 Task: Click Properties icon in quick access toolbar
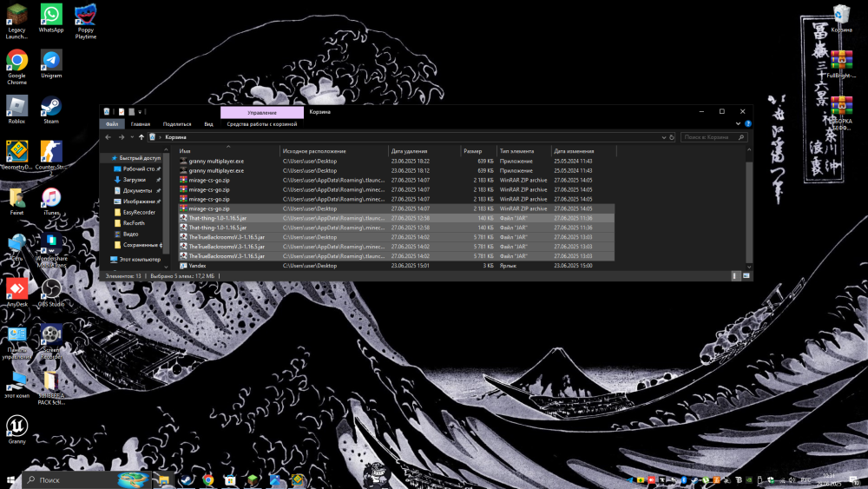(x=122, y=112)
